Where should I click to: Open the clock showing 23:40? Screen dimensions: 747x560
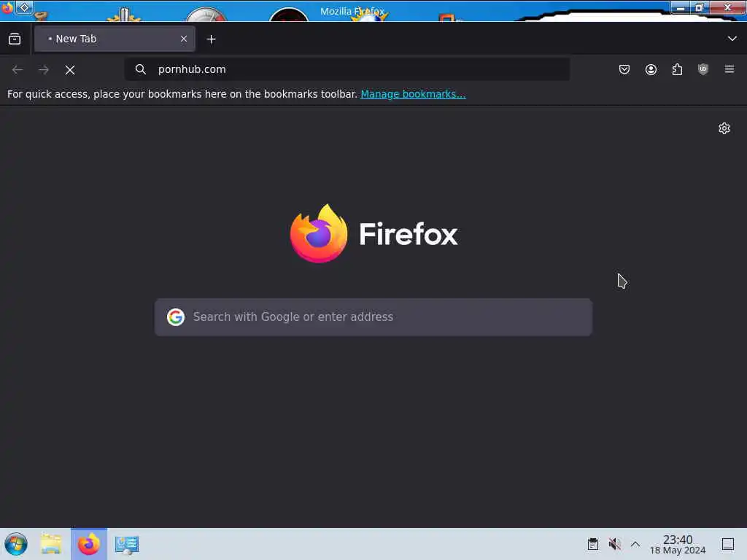click(x=678, y=544)
